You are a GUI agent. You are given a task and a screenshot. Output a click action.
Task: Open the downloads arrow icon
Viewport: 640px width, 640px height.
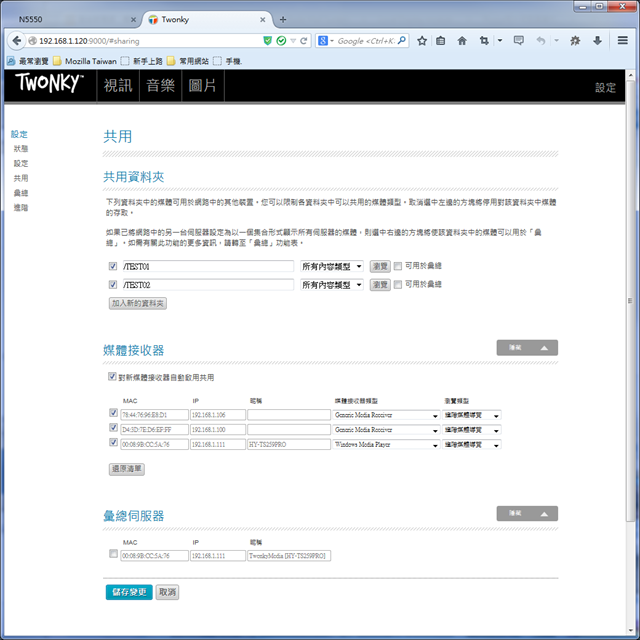(x=597, y=41)
